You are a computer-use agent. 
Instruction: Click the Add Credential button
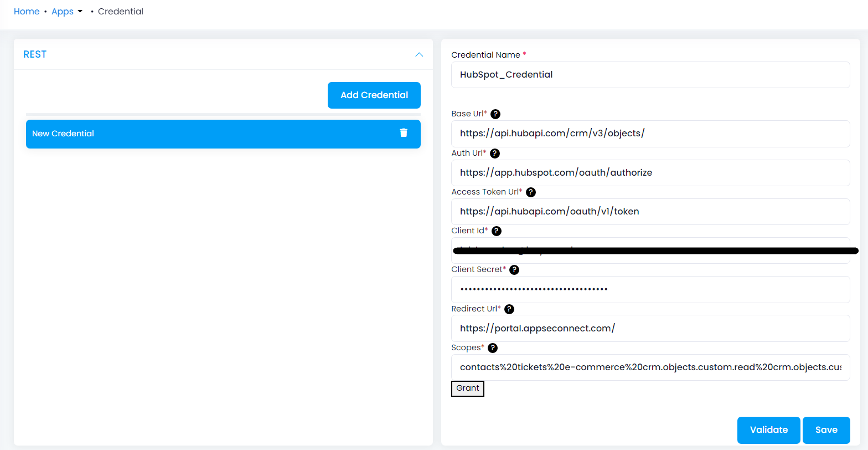(374, 95)
